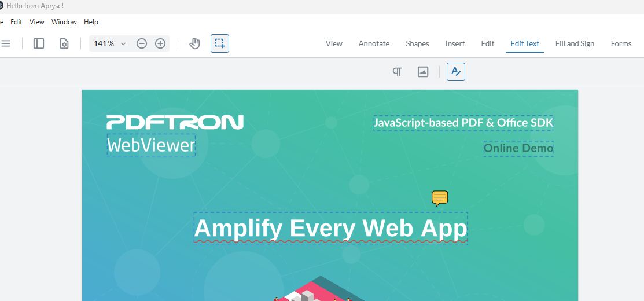Select the Amplify Every Web App text box

point(330,228)
